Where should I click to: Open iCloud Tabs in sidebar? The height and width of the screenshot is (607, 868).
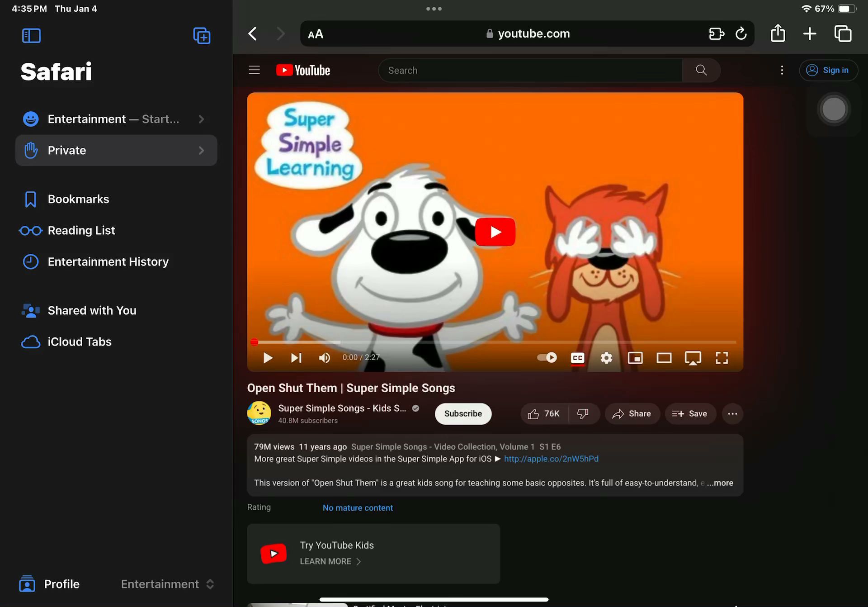point(79,341)
